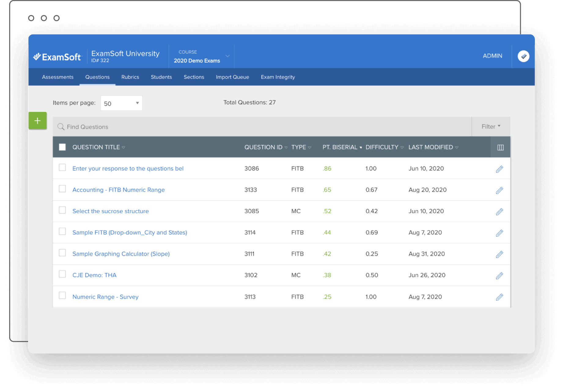Open the Items per page dropdown
The height and width of the screenshot is (392, 563).
(121, 103)
